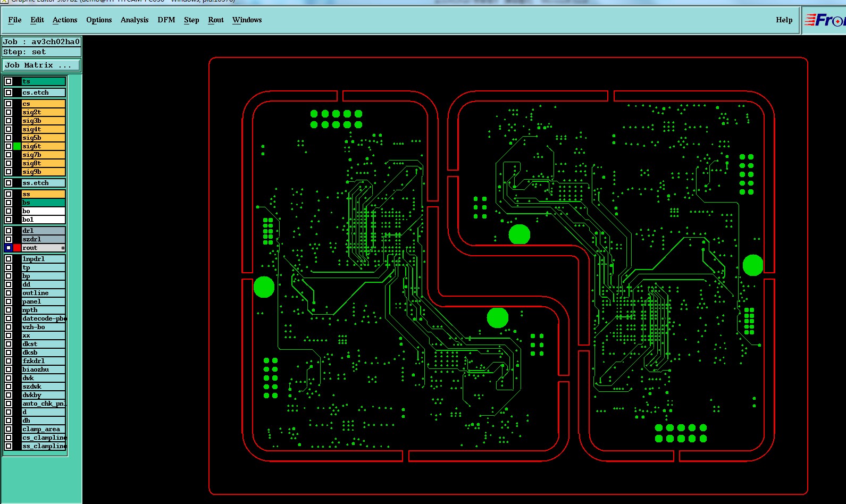Select the dwkby layer name
Image resolution: width=846 pixels, height=504 pixels.
[x=44, y=395]
